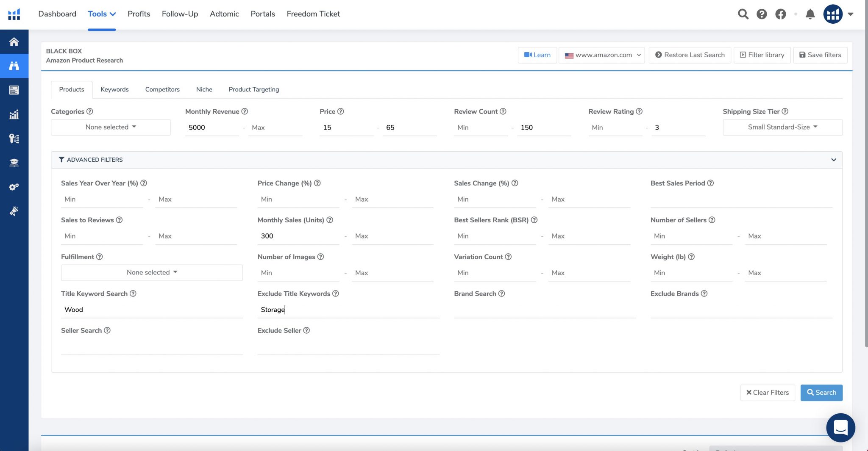868x451 pixels.
Task: Open the Tools menu in navigation
Action: pyautogui.click(x=102, y=14)
